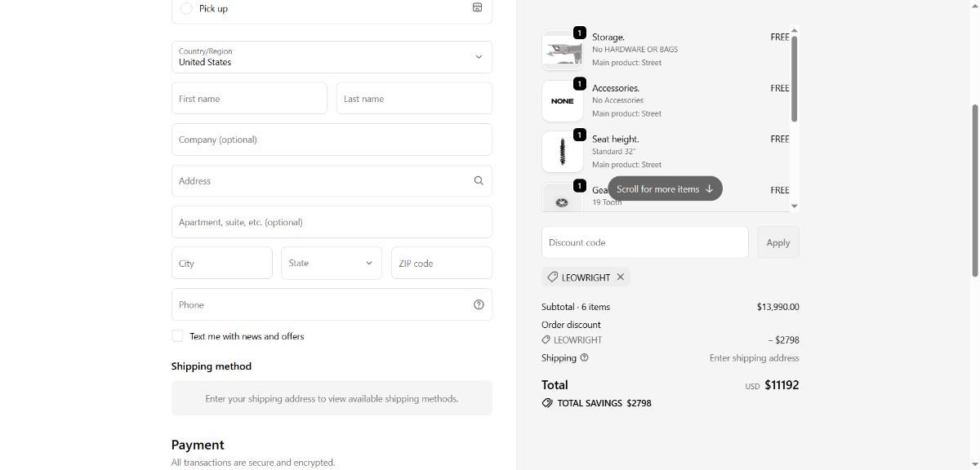Focus the First name field
Screen dimensions: 980x470
click(x=249, y=99)
